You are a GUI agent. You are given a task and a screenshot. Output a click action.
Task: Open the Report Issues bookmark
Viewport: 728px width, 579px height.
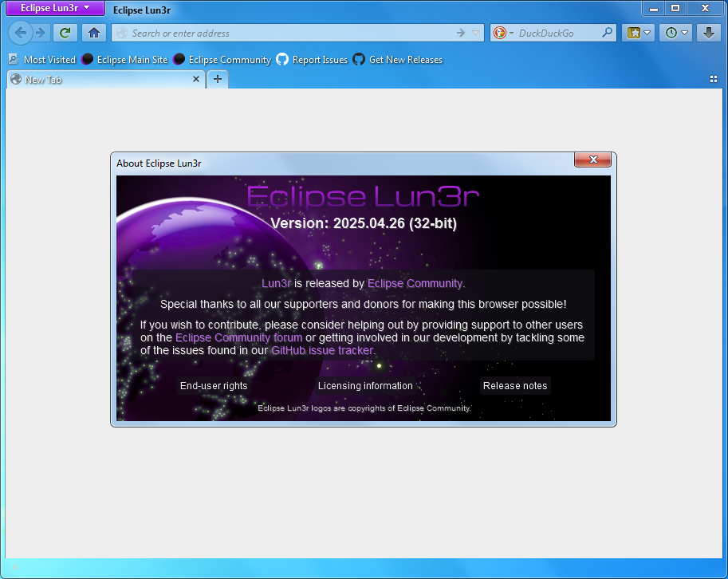point(312,60)
